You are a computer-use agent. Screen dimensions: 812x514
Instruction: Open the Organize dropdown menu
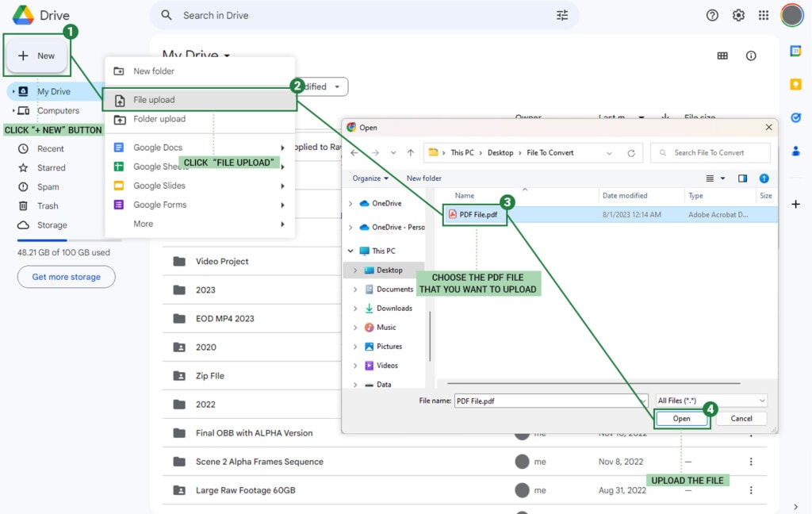click(370, 178)
